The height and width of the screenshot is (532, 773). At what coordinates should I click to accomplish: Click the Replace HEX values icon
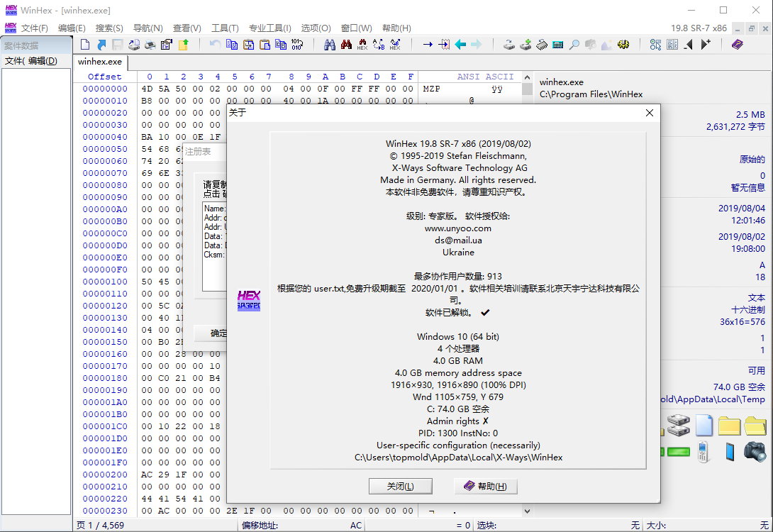point(395,45)
